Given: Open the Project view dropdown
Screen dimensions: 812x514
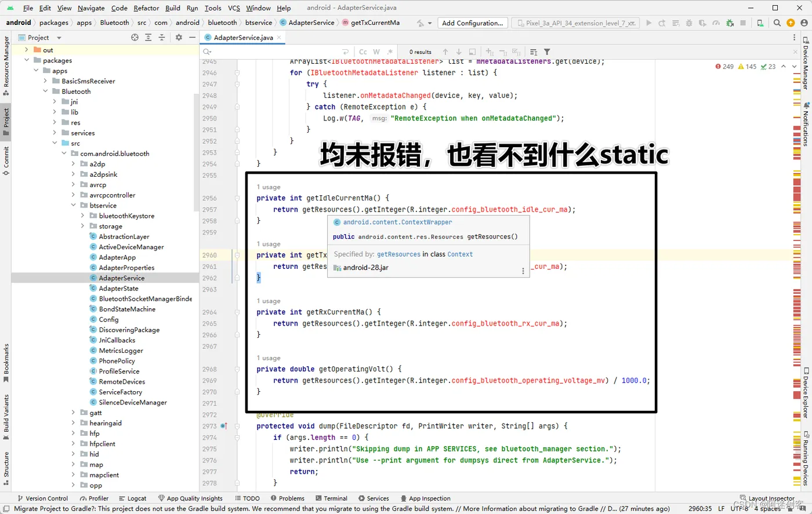Looking at the screenshot, I should pos(45,37).
